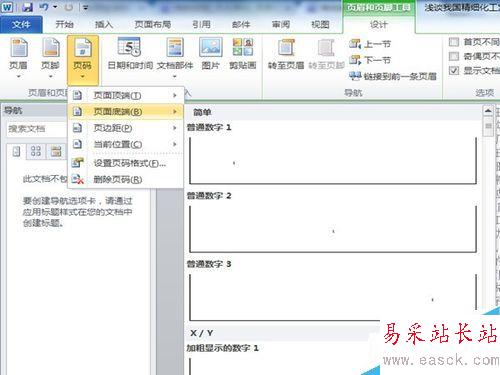Uncheck 显示文档 checkbox
The width and height of the screenshot is (500, 375).
(454, 70)
